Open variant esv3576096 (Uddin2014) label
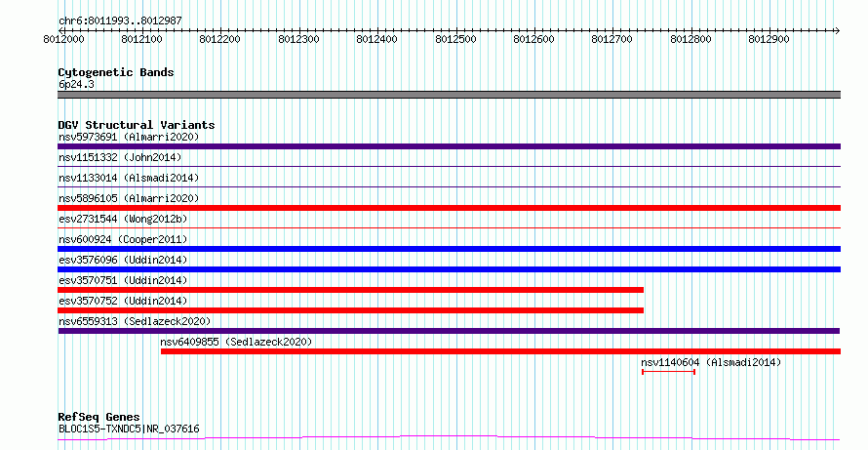The width and height of the screenshot is (868, 450). point(123,260)
